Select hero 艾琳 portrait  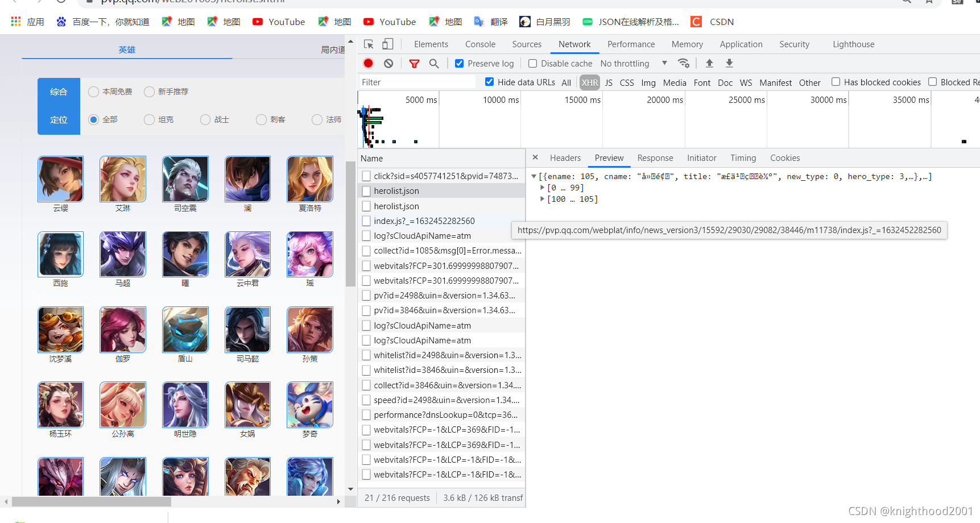(x=123, y=179)
